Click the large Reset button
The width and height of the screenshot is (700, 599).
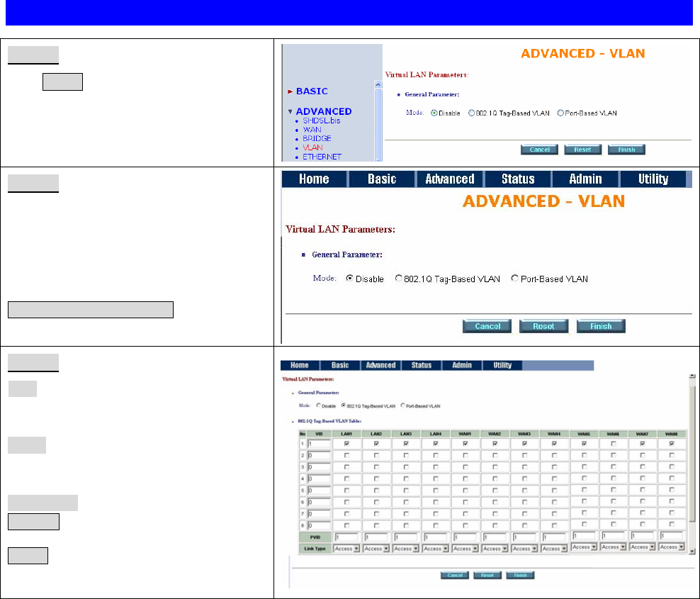tap(543, 326)
